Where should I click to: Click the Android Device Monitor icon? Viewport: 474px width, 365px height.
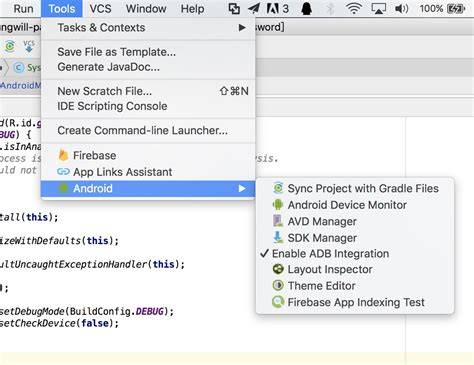click(278, 205)
